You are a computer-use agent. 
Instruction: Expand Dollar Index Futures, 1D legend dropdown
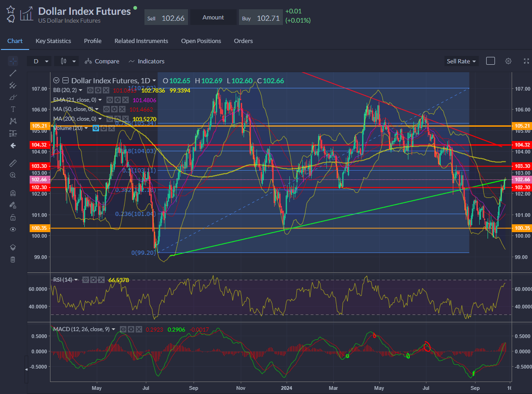click(x=154, y=80)
